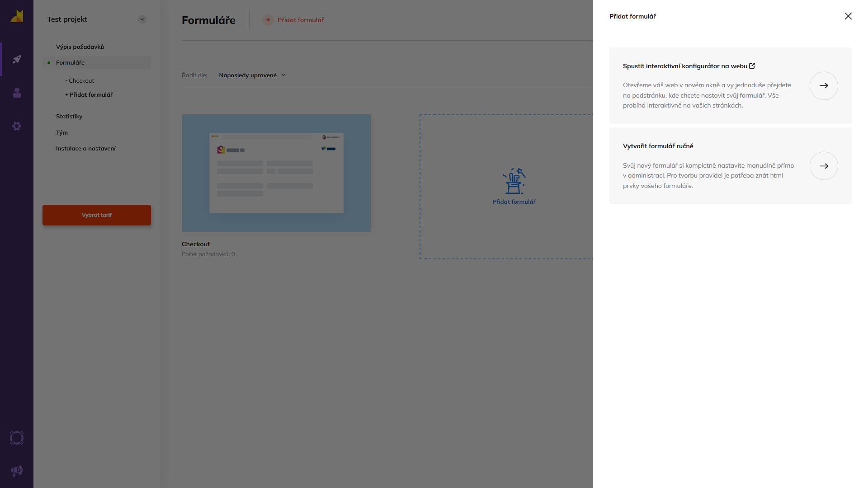
Task: Click arrow for Vytvořit formulář ručně
Action: pos(823,166)
